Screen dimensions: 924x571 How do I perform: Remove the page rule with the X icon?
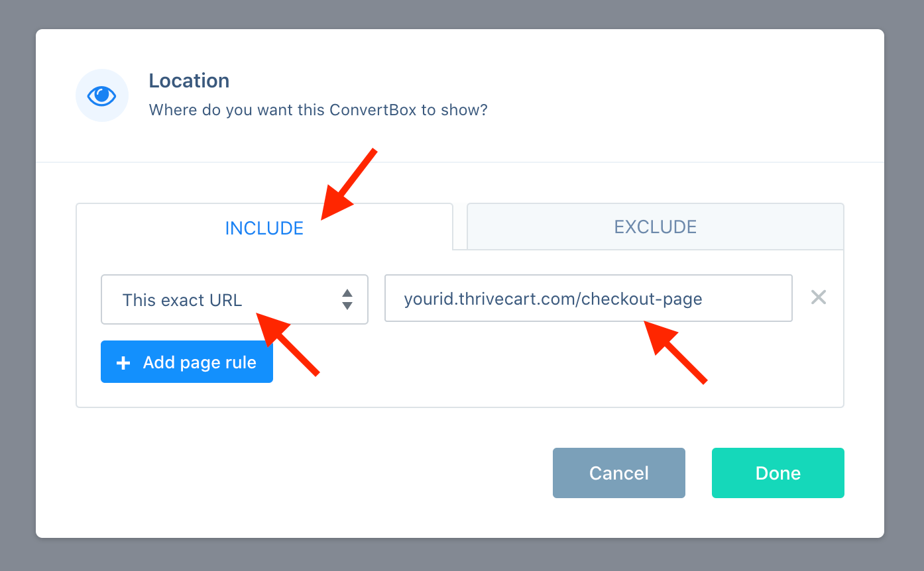tap(819, 298)
